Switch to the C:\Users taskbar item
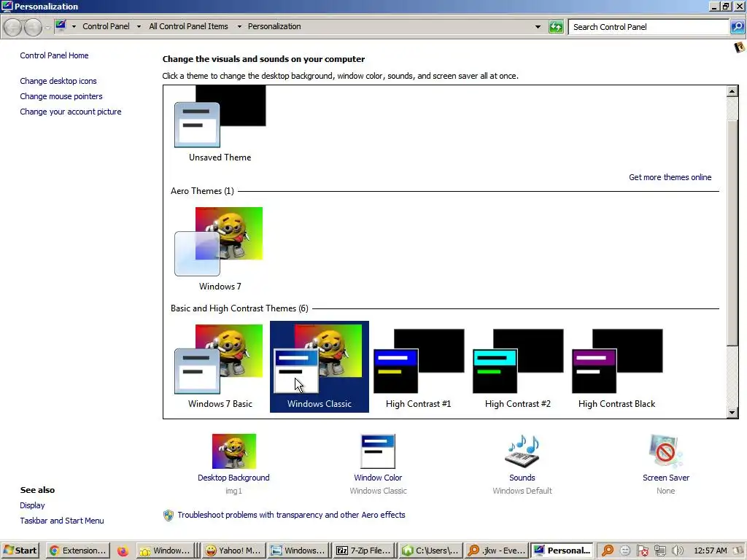This screenshot has width=747, height=560. click(x=430, y=551)
